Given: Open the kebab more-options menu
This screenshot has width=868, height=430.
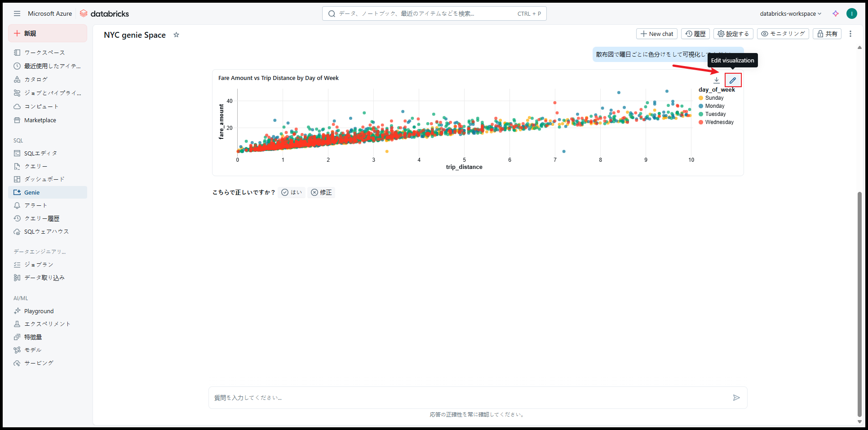Looking at the screenshot, I should tap(850, 34).
